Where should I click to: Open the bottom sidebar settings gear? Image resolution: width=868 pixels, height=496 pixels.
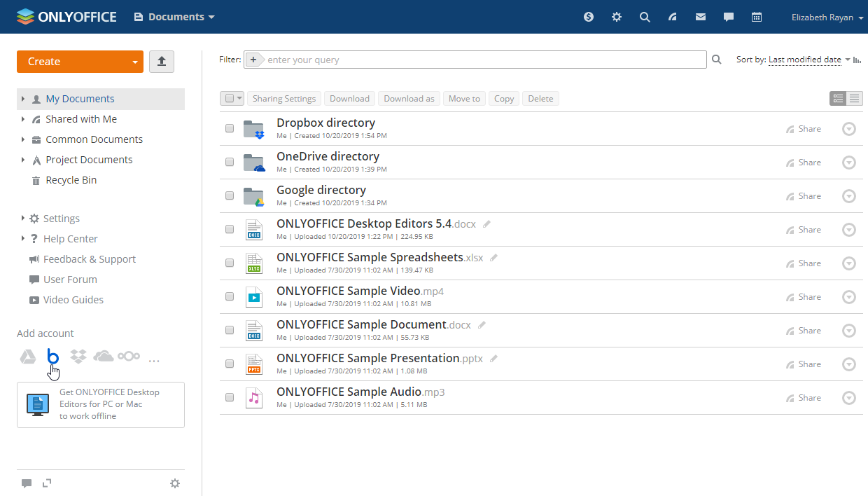(175, 483)
